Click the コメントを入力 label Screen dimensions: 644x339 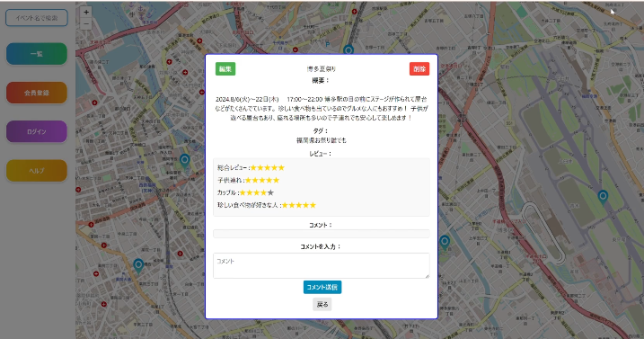pyautogui.click(x=321, y=246)
